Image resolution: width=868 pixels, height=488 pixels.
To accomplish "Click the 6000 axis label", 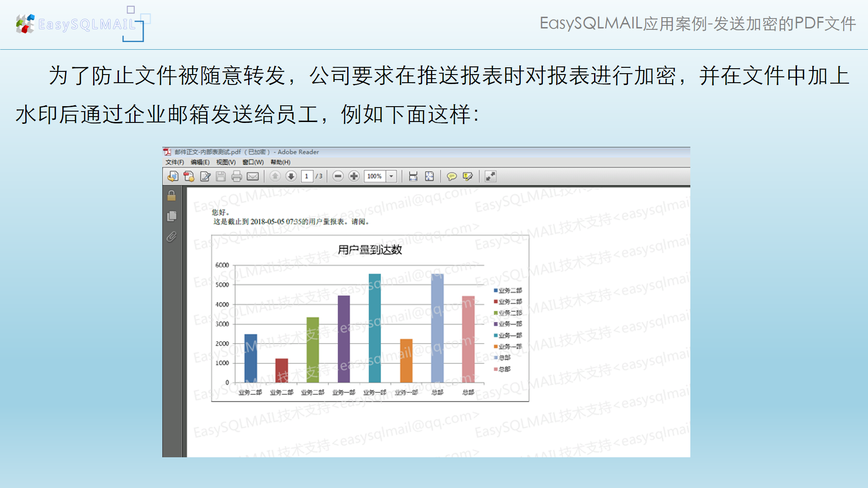I will [222, 265].
